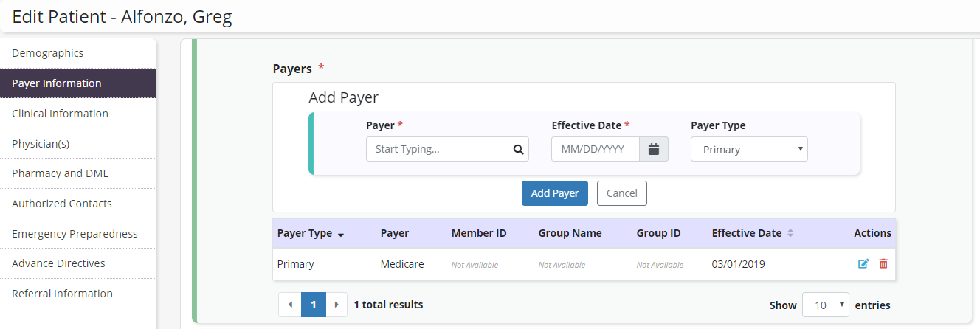The image size is (980, 329).
Task: Navigate to Physician(s) section
Action: coord(41,144)
